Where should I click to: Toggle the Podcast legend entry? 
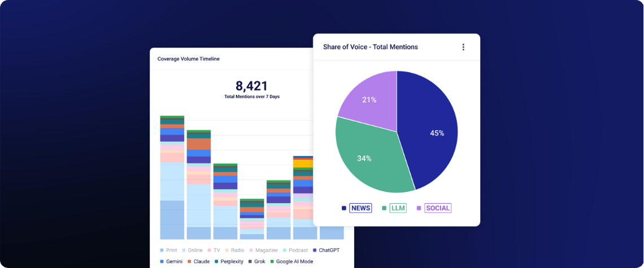295,251
